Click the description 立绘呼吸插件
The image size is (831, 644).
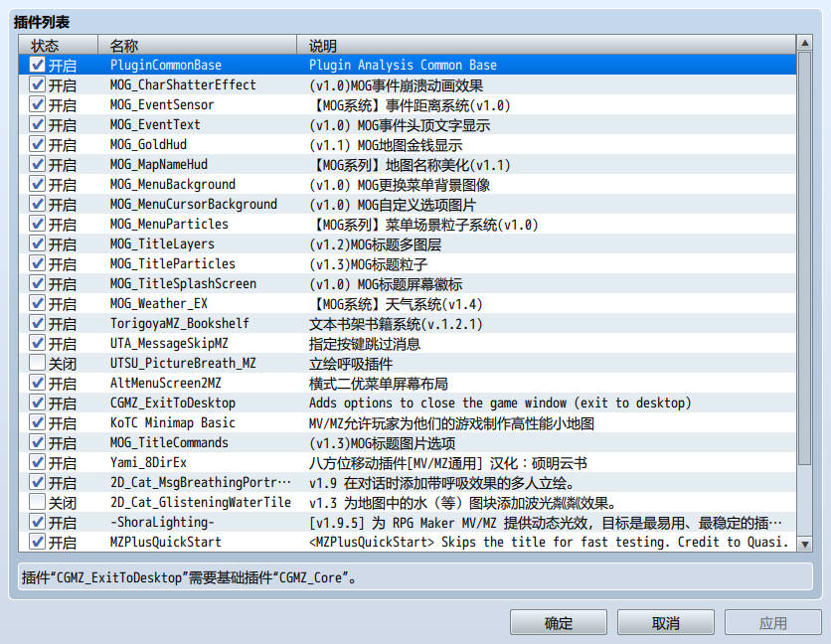351,363
